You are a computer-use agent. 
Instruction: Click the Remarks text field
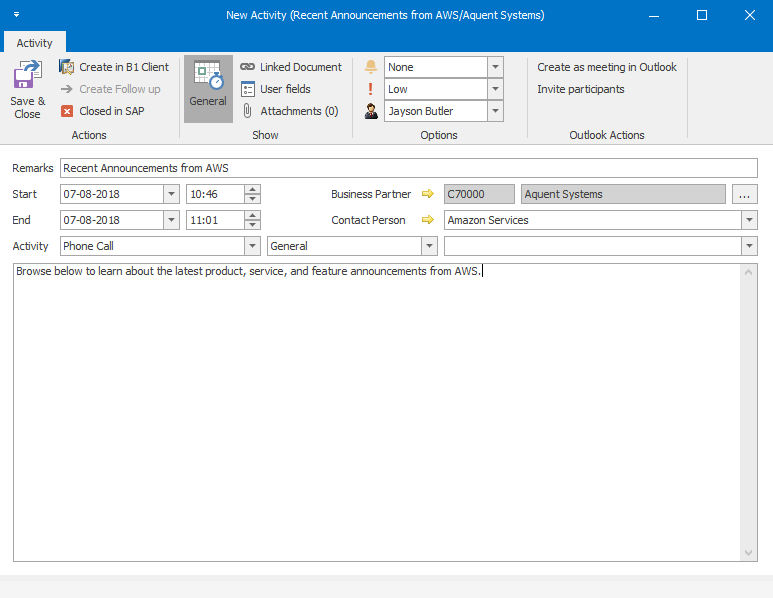click(409, 168)
